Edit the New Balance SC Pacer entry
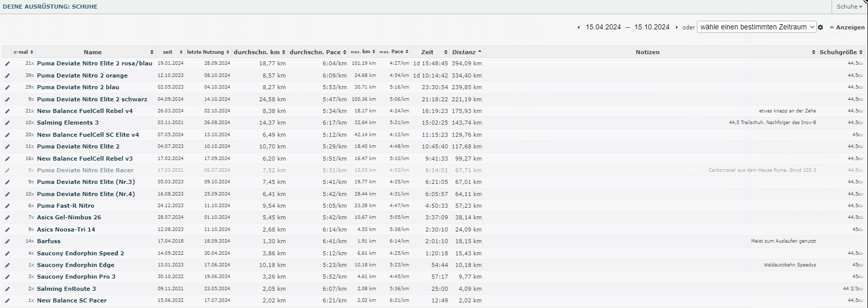Screen dimensions: 868x308 pyautogui.click(x=7, y=301)
